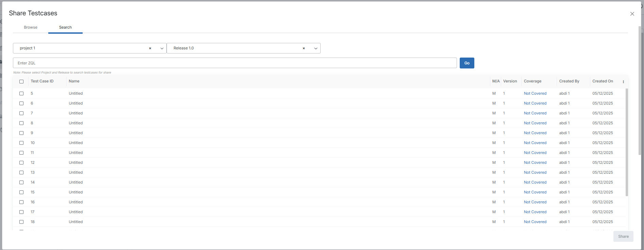This screenshot has height=250, width=644.
Task: Clear the project 1 selection
Action: 150,48
